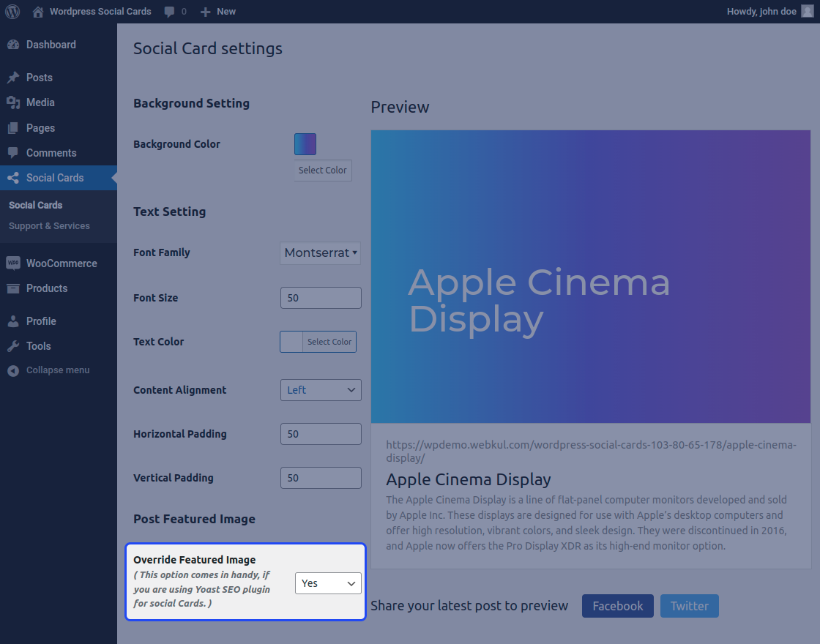
Task: Open the Override Featured Image Yes dropdown
Action: click(328, 583)
